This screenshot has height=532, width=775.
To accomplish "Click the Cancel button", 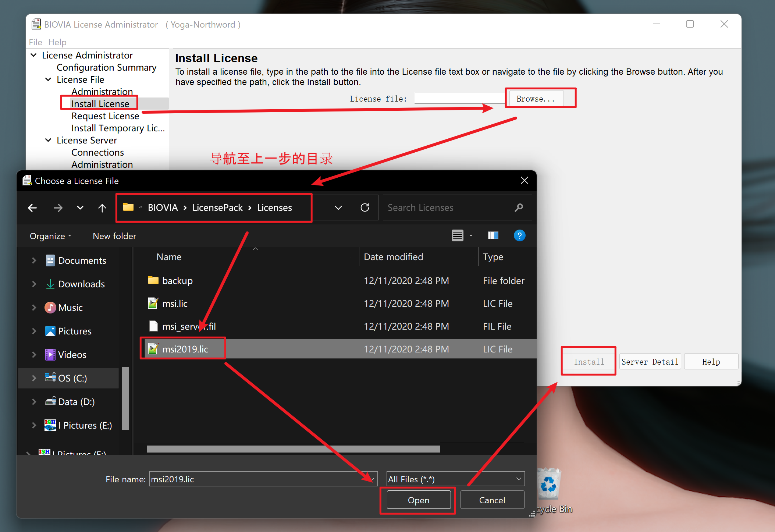I will [x=492, y=500].
